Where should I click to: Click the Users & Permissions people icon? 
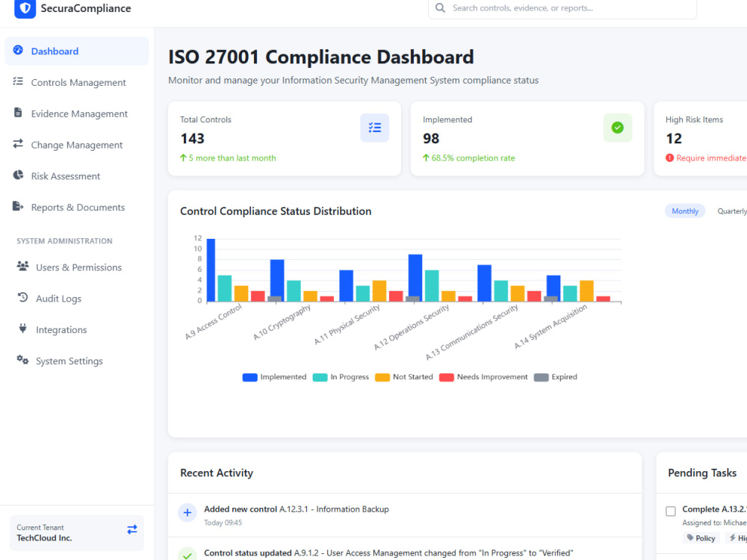click(x=22, y=267)
